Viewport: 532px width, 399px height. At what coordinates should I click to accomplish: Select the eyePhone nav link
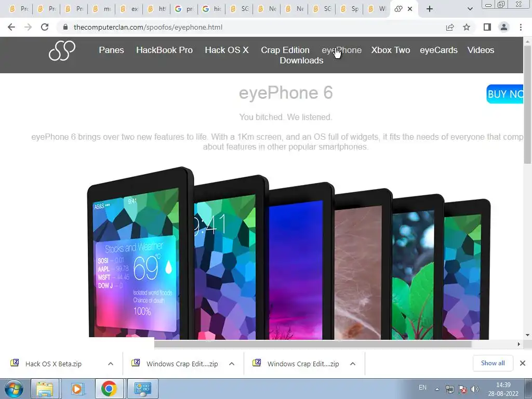click(x=342, y=50)
